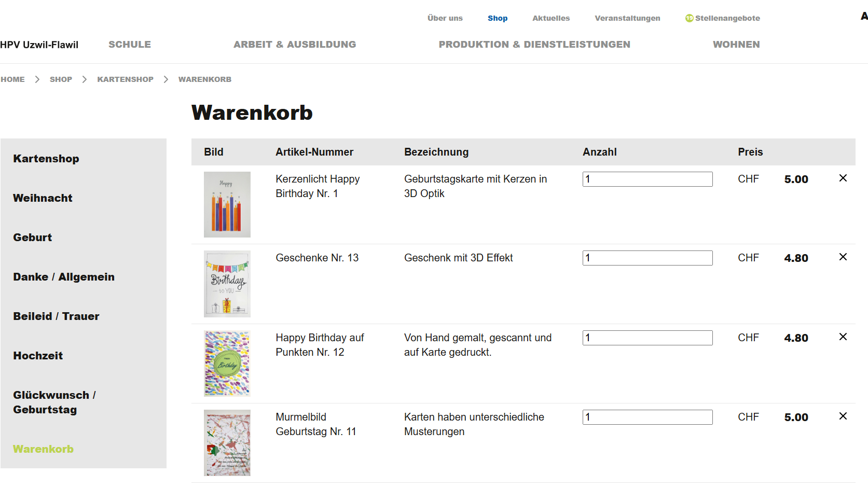
Task: Edit quantity for Murmelbild Geburtstag Nr. 11
Action: [647, 417]
